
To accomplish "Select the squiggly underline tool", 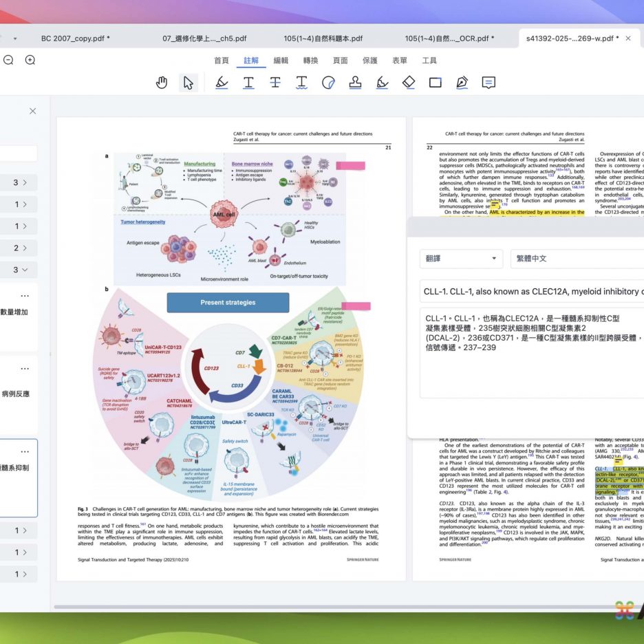I will [x=301, y=83].
